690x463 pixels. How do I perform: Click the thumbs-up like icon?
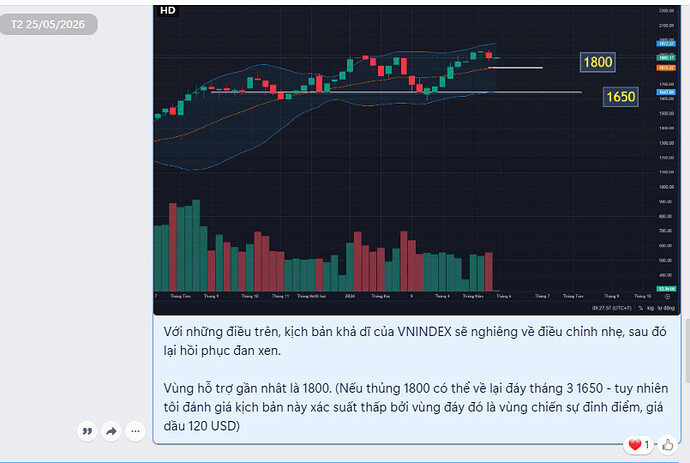[668, 445]
